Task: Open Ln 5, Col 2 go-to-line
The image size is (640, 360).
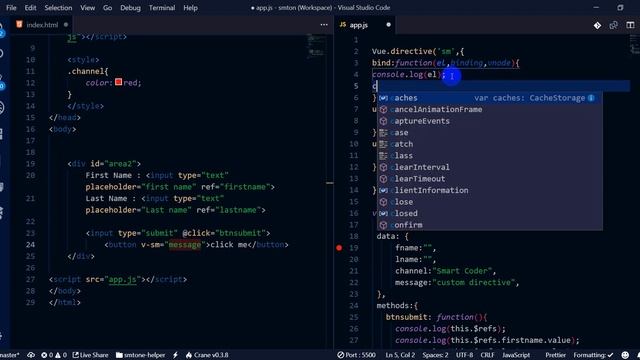Action: click(x=400, y=355)
